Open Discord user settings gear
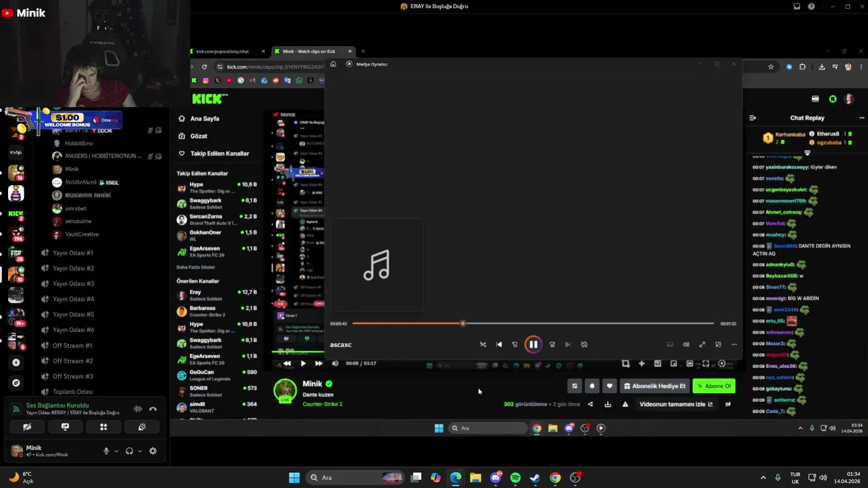868x488 pixels. click(153, 451)
